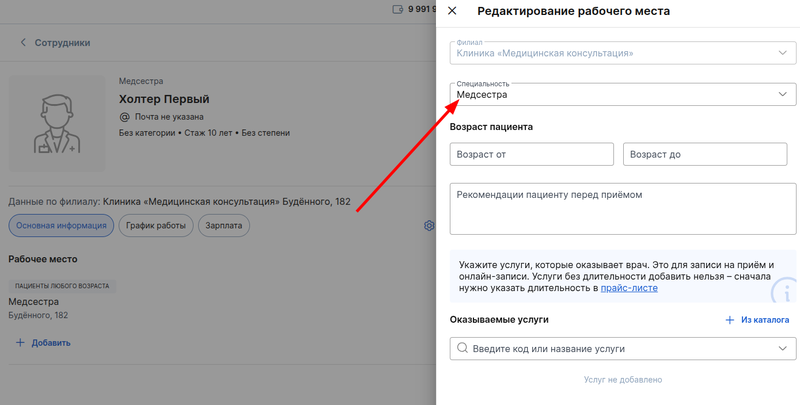Click the patient recommendations text area
Viewport: 800px width, 405px height.
(623, 209)
